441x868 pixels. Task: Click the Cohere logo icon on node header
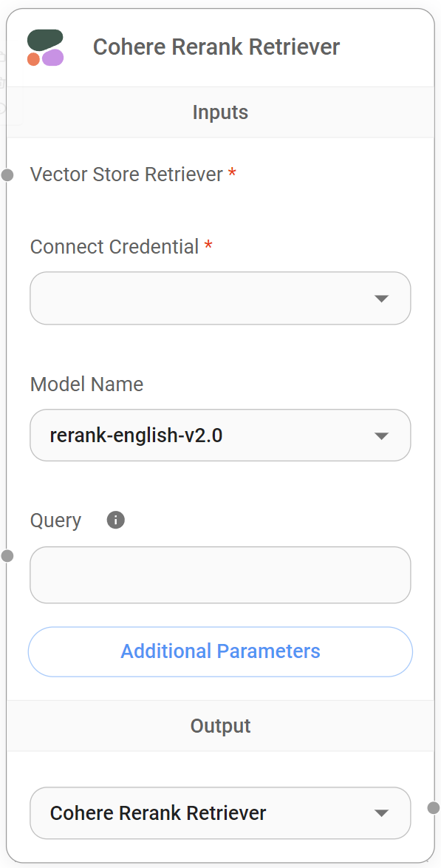[x=45, y=47]
